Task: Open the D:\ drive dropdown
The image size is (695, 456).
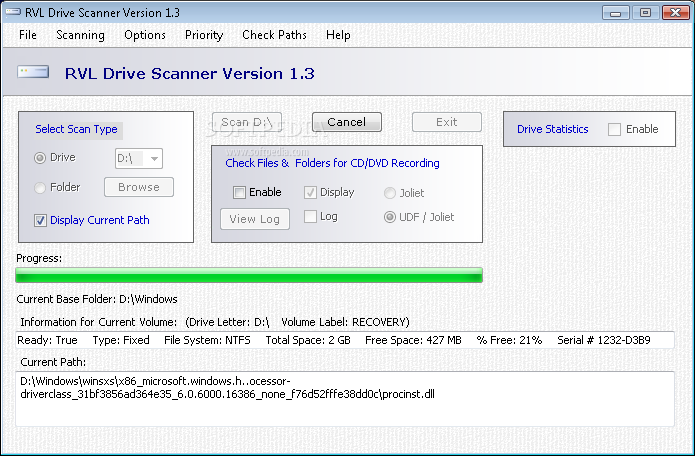Action: point(139,158)
